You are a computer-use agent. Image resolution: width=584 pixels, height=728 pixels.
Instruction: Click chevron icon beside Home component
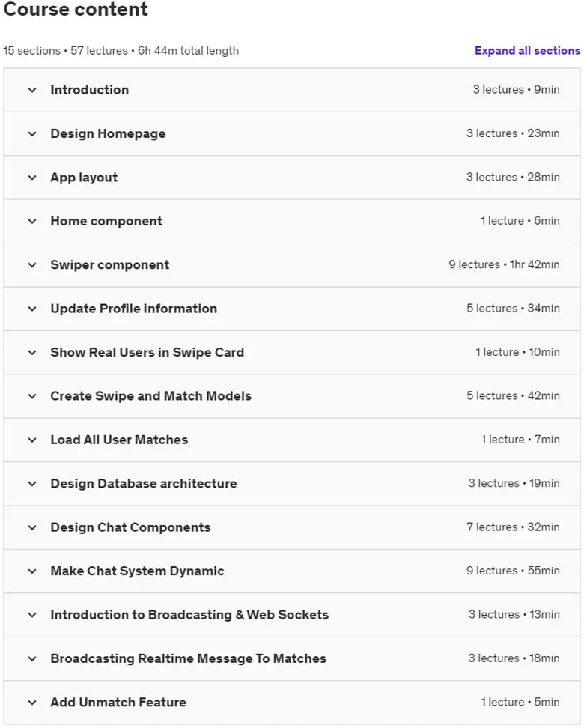[x=32, y=221]
